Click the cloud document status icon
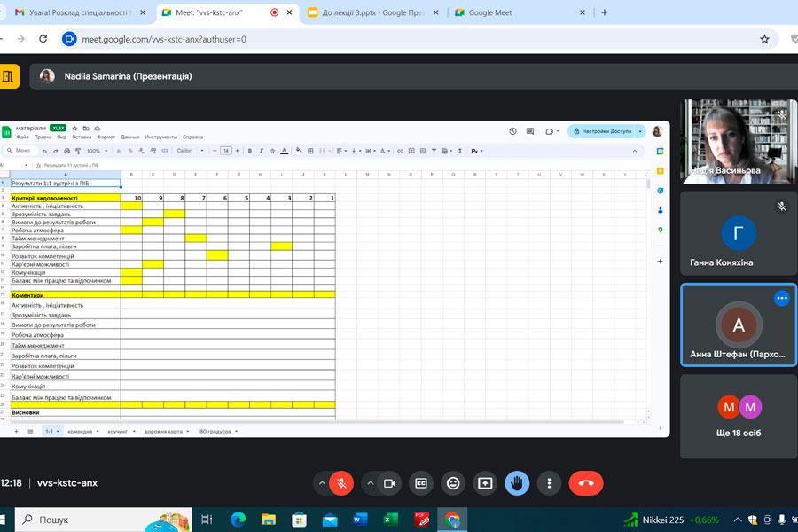Viewport: 798px width, 532px height. pos(98,129)
